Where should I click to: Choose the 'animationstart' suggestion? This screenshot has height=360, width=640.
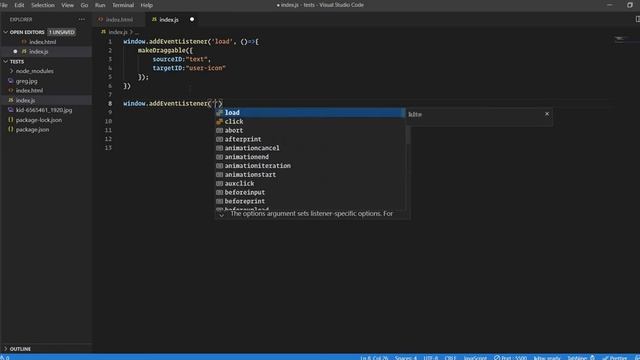coord(310,175)
